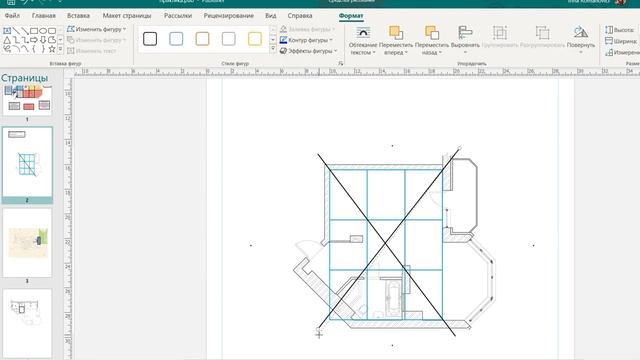The height and width of the screenshot is (360, 640).
Task: Switch to the Главная tab
Action: click(44, 16)
